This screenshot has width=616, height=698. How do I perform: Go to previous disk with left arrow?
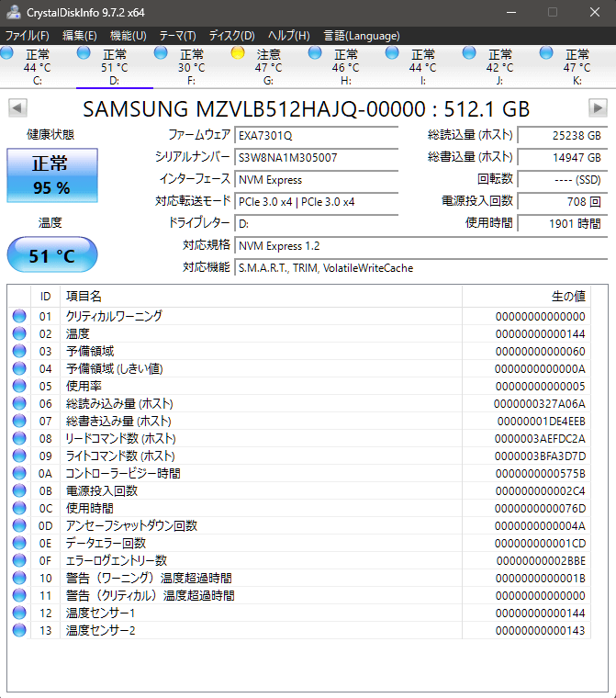tap(17, 108)
